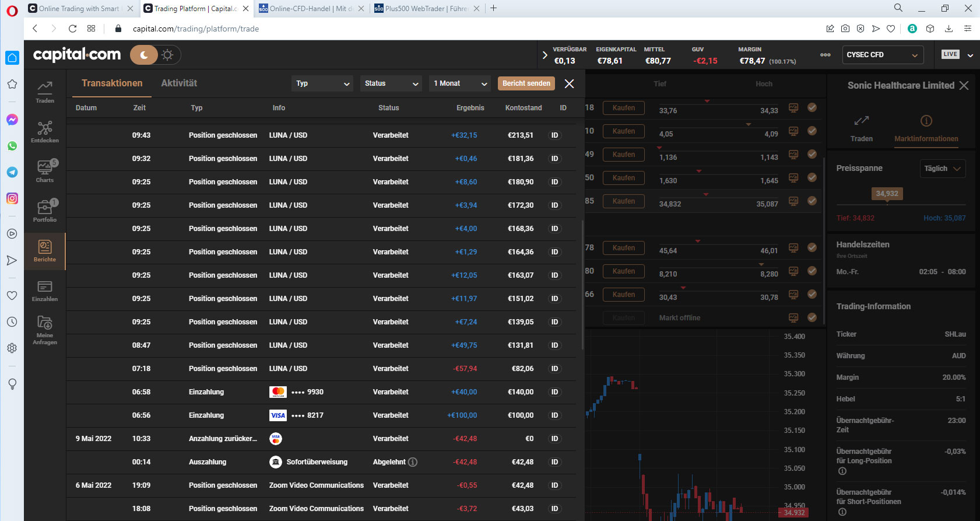980x521 pixels.
Task: Switch to the Aktivität tab
Action: click(179, 83)
